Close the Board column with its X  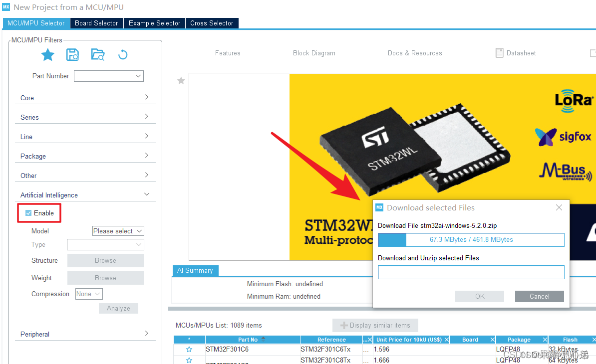point(493,340)
